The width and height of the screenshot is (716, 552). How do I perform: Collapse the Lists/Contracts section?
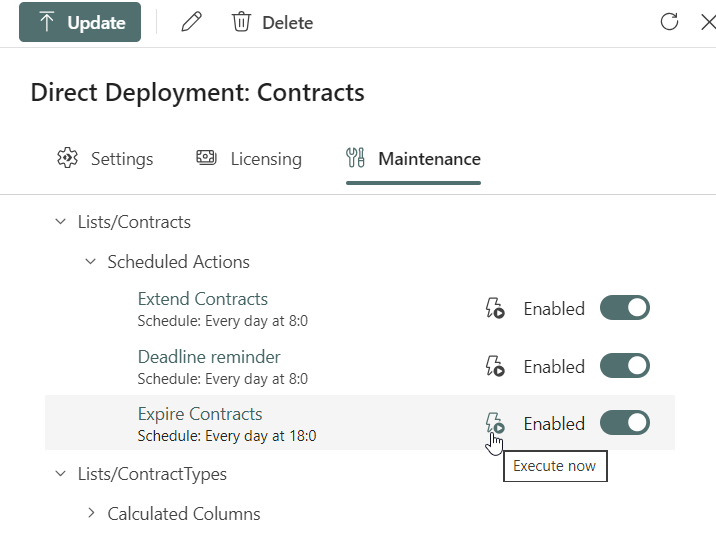pos(60,222)
